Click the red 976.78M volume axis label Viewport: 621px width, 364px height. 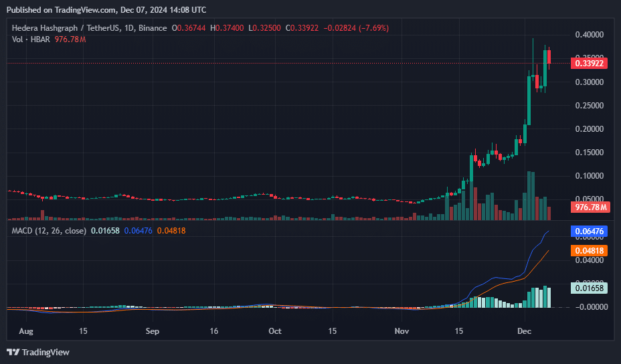click(x=590, y=207)
